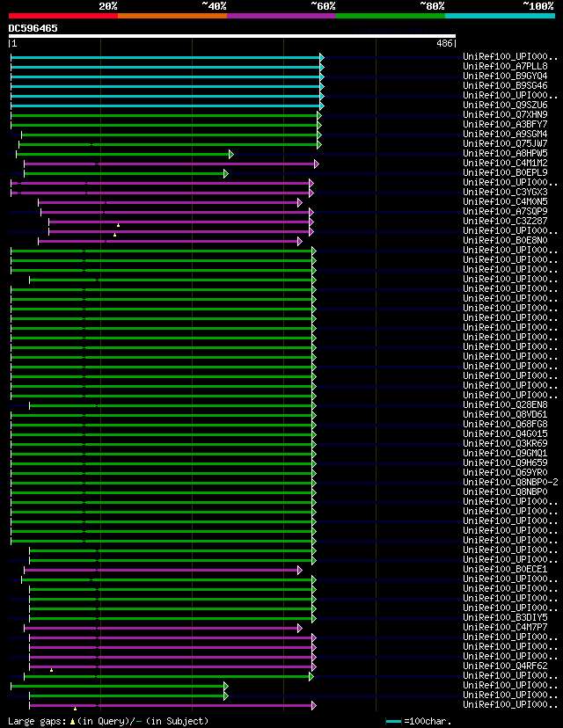Click the green alignment bar for Q8NBP0
The image size is (563, 728).
point(162,492)
